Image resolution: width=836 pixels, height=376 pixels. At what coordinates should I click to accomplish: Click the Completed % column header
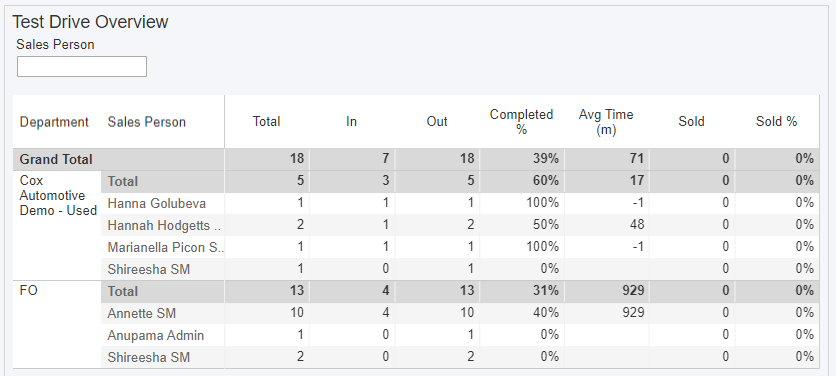coord(521,122)
